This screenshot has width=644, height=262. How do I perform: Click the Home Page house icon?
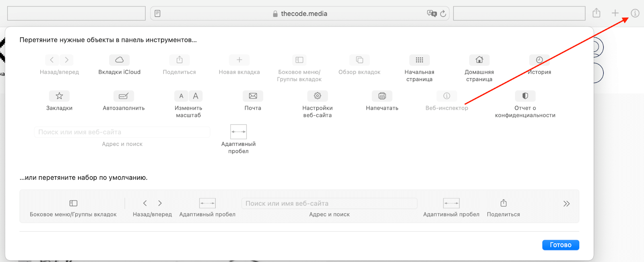point(479,60)
